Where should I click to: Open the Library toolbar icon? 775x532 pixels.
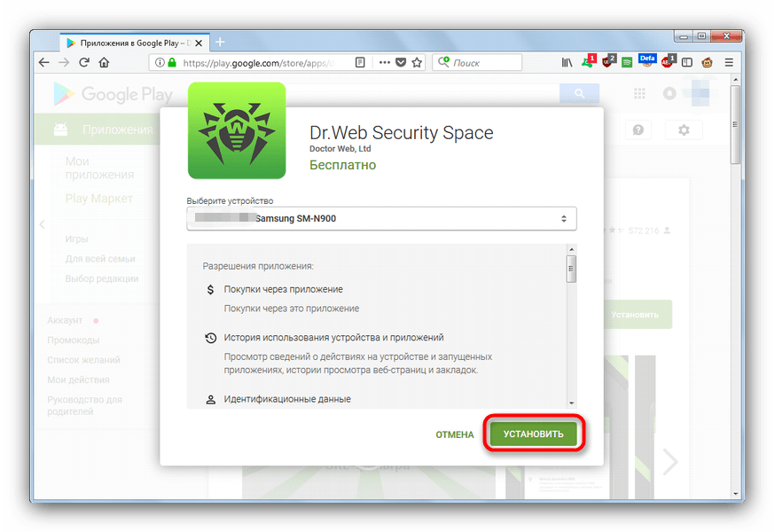[x=567, y=63]
